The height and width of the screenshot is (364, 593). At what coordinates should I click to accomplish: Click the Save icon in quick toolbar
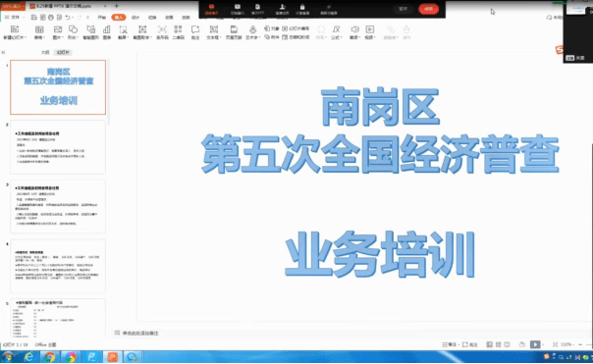point(34,18)
